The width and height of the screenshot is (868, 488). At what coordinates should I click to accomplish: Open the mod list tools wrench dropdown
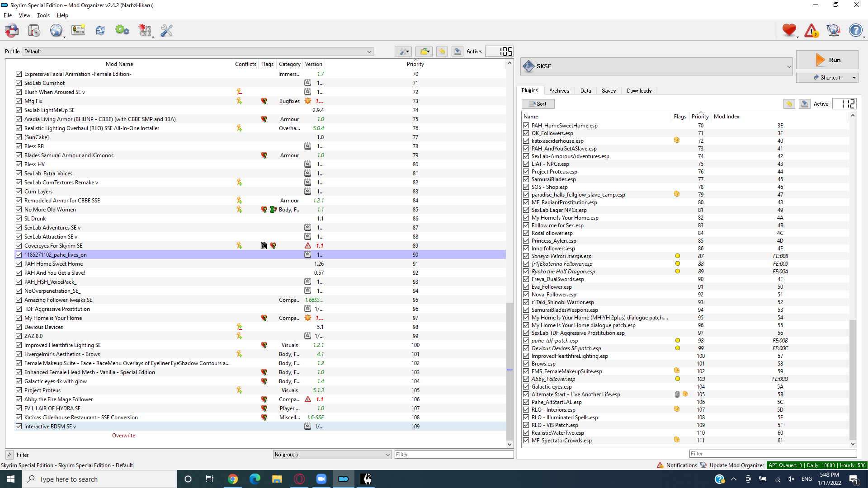point(403,52)
